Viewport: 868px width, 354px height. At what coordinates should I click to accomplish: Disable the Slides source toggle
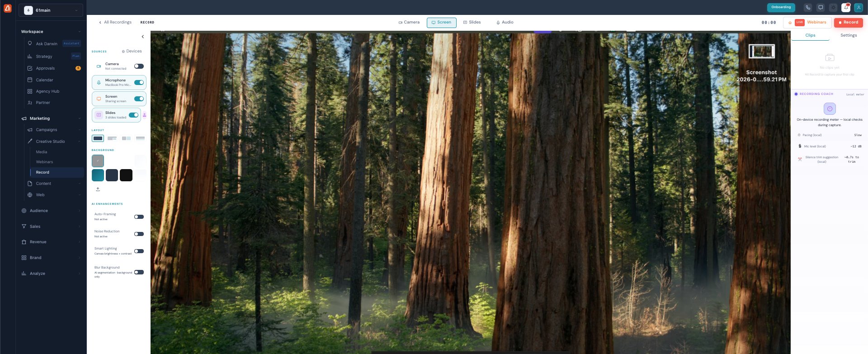(x=133, y=115)
